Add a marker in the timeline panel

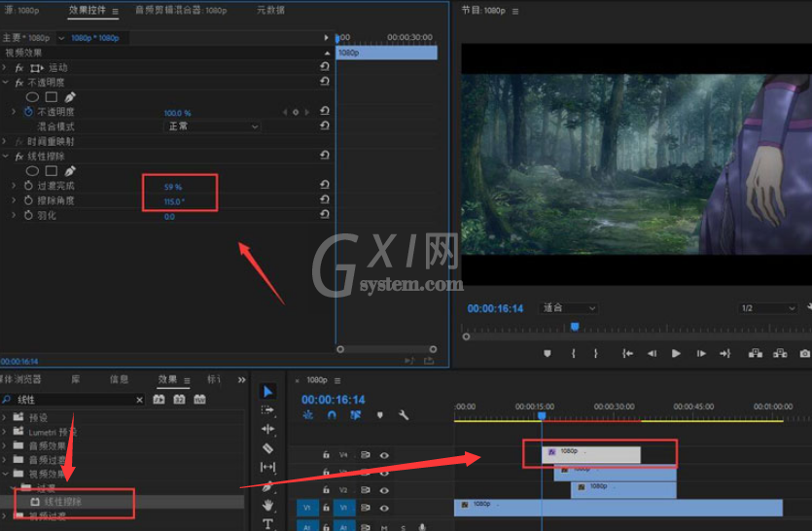tap(379, 415)
